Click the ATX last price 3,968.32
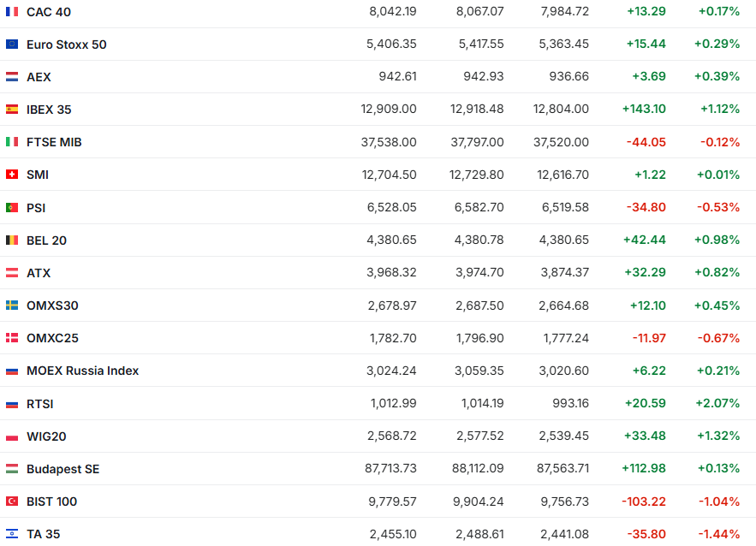756x546 pixels. coord(391,273)
